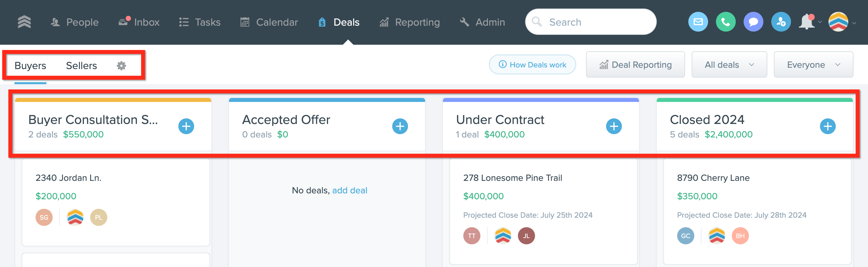Switch to the Sellers pipeline tab
Screen dimensions: 868x267
point(81,65)
